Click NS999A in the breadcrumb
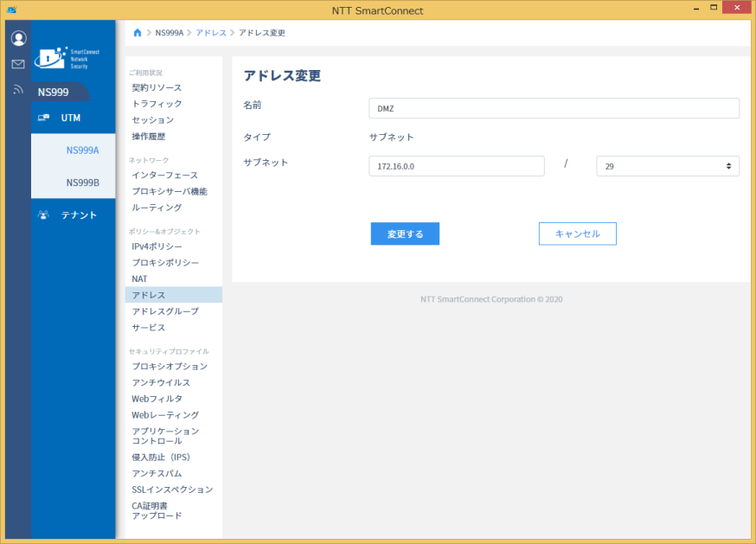Viewport: 756px width, 544px height. 170,33
